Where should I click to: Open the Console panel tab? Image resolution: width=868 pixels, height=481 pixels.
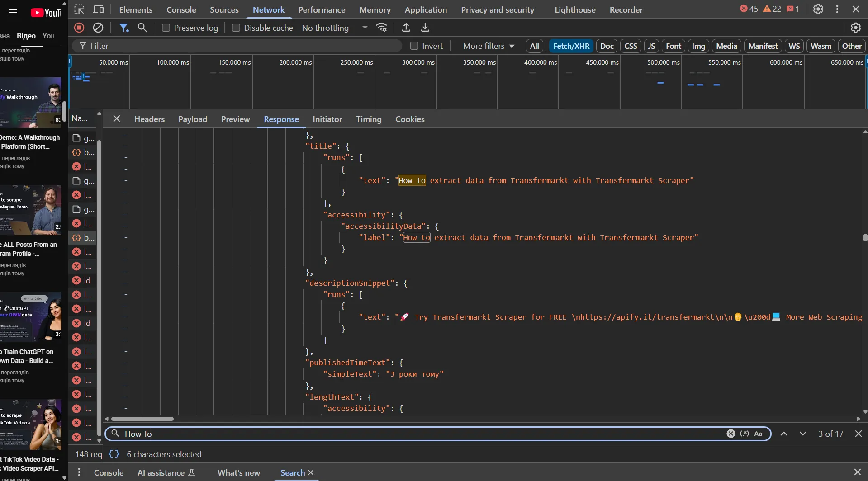(181, 9)
